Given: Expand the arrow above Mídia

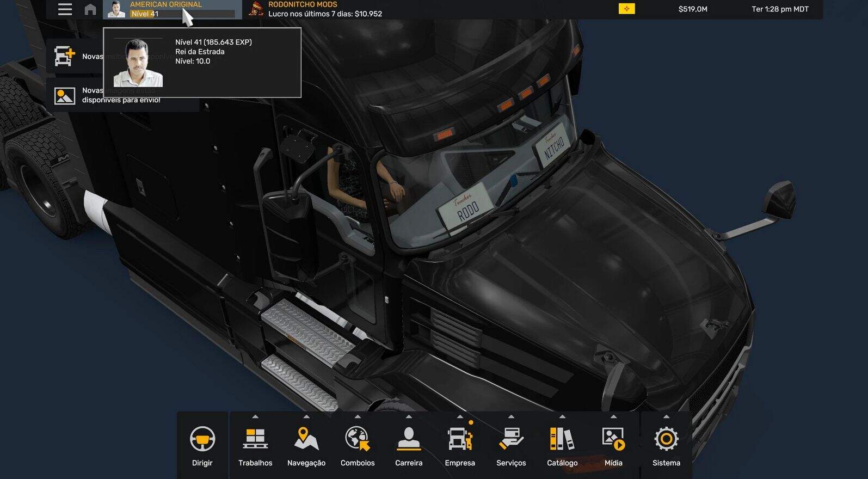Looking at the screenshot, I should [x=613, y=417].
